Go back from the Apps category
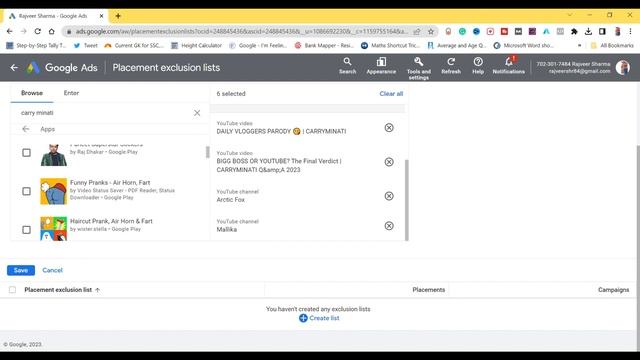The image size is (640, 360). [26, 129]
